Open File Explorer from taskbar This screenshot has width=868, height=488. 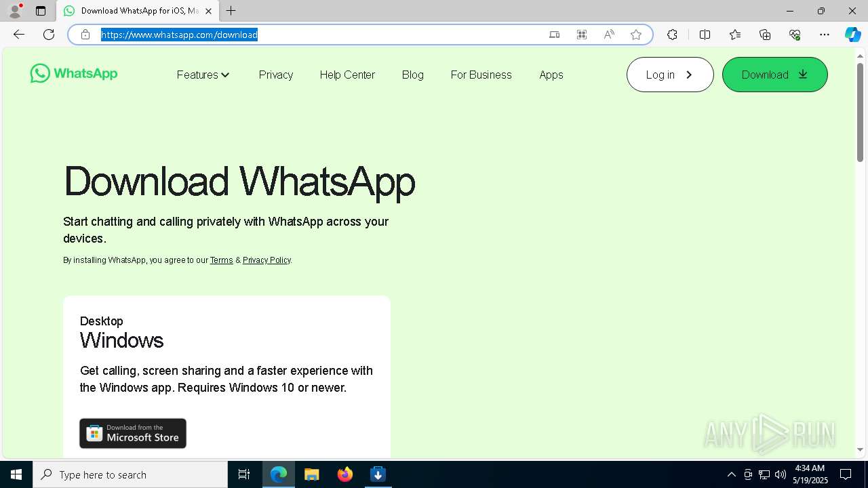312,474
